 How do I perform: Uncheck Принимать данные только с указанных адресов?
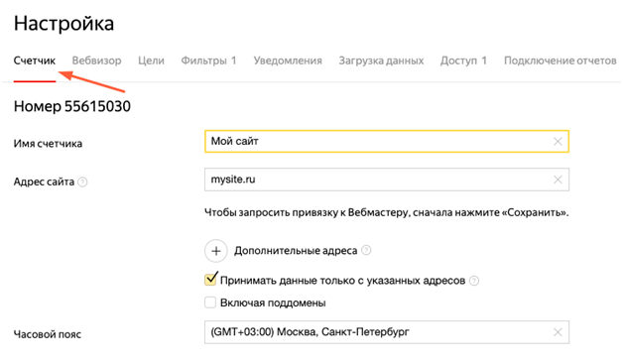[x=210, y=280]
